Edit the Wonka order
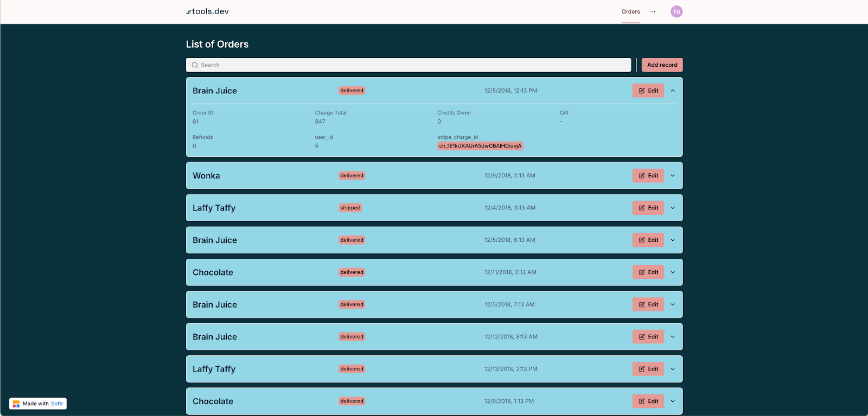This screenshot has width=868, height=416. tap(648, 176)
